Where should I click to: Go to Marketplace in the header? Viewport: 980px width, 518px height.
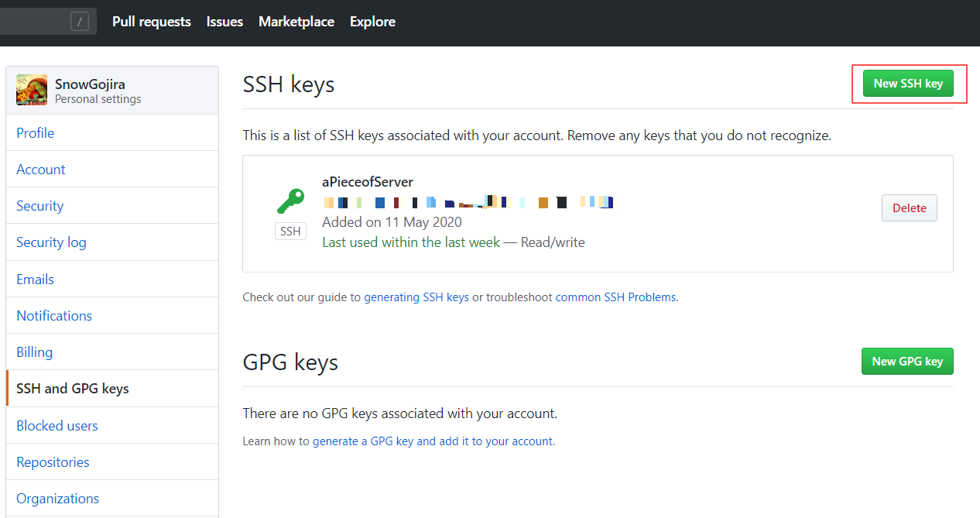(x=296, y=22)
